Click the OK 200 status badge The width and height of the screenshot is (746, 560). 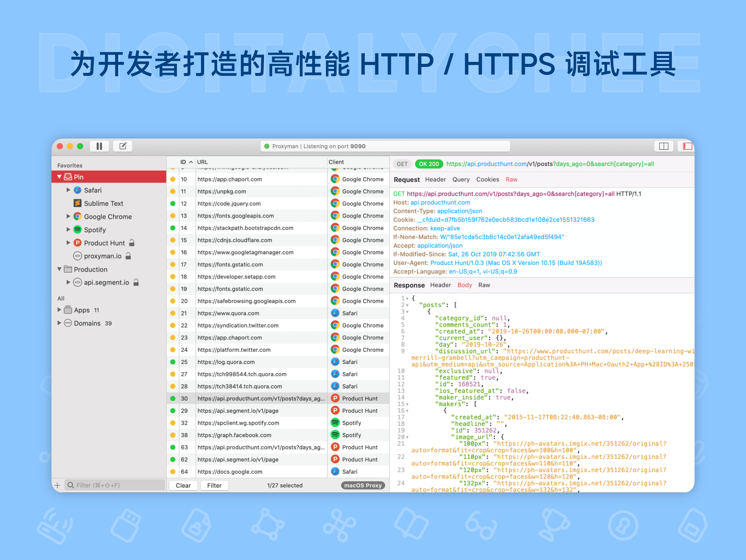429,164
